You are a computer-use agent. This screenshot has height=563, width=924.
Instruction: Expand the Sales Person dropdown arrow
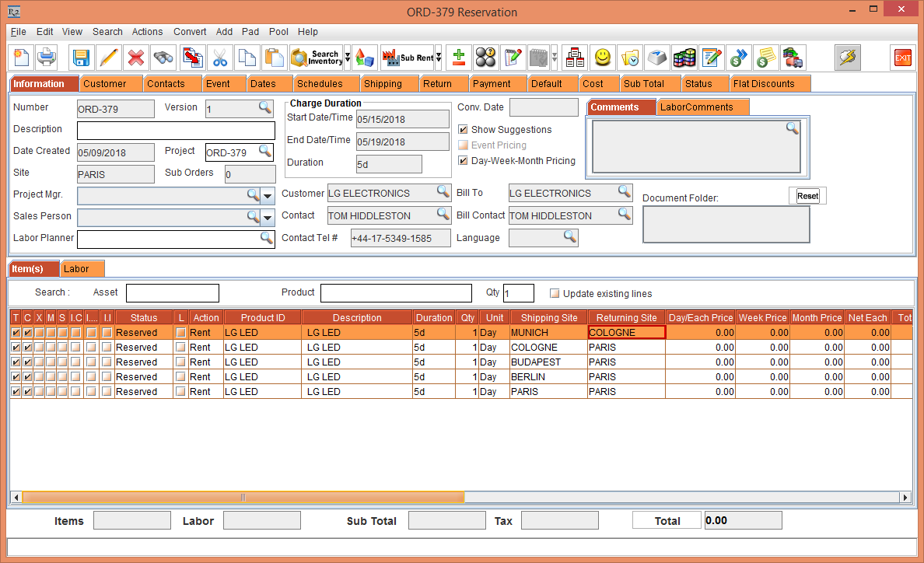tap(268, 217)
